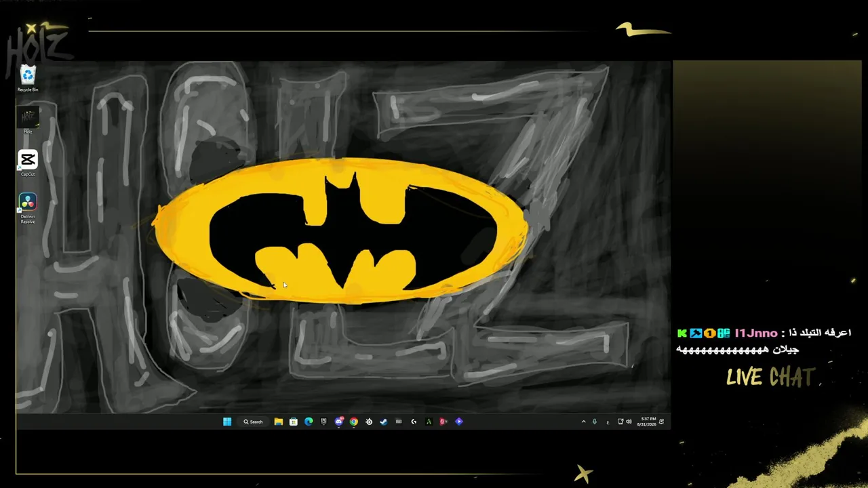Select the Recycle Bin desktop icon

28,79
